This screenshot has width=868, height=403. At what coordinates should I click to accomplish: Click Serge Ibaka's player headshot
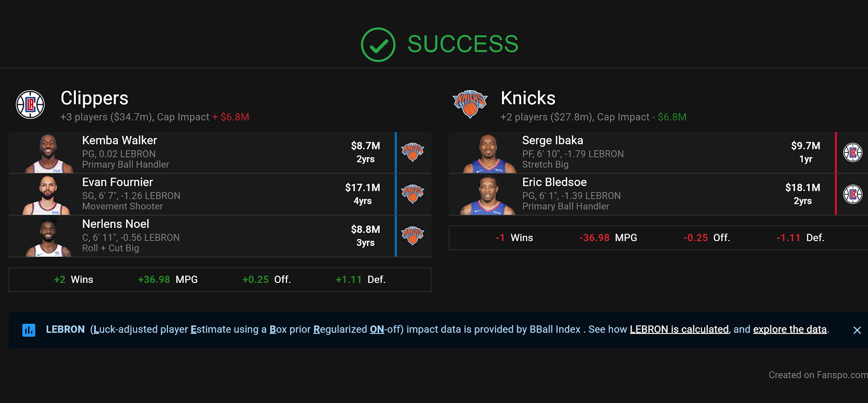[489, 154]
